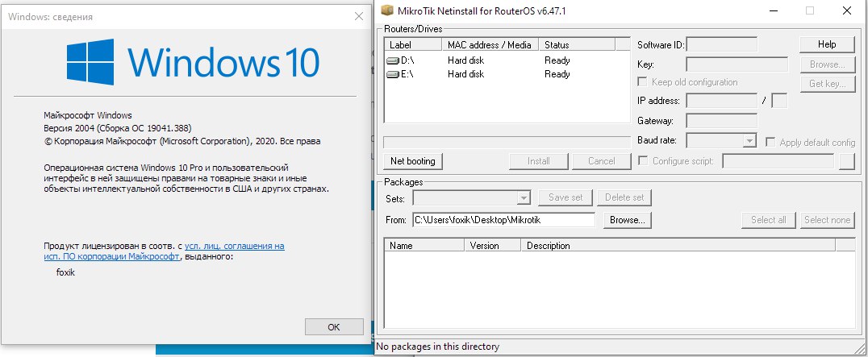Click the user name foxik in About dialog

tap(65, 272)
